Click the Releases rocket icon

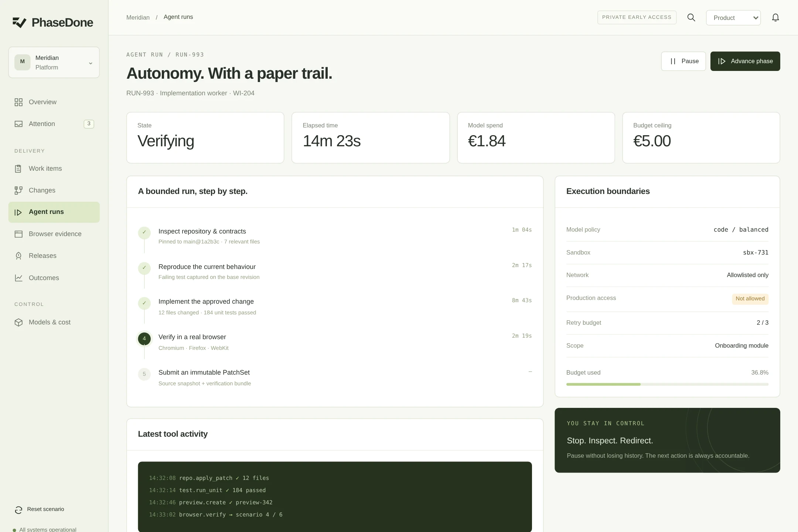point(18,256)
